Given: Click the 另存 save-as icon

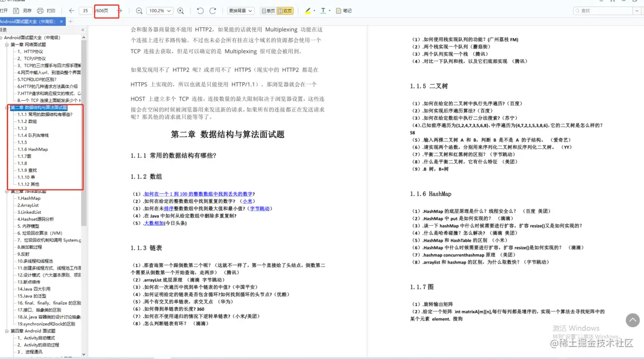Looking at the screenshot, I should click(x=16, y=10).
